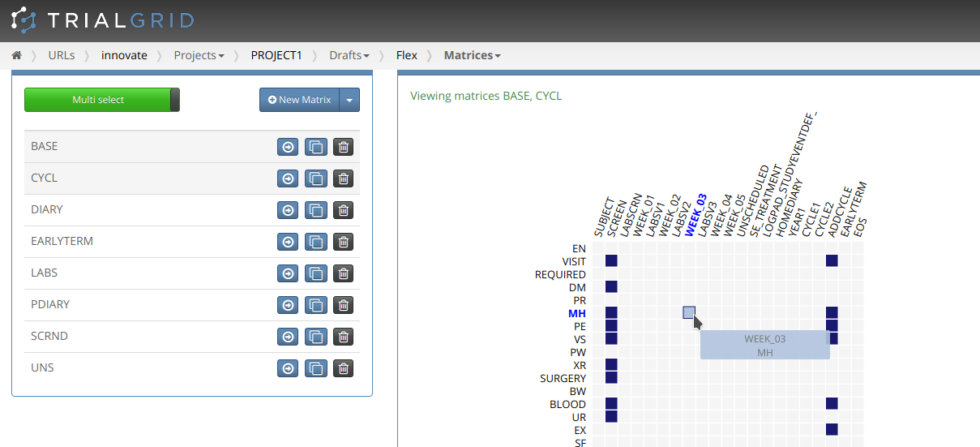980x447 pixels.
Task: Click the highlighted MH cell under WEEK_03
Action: [689, 312]
